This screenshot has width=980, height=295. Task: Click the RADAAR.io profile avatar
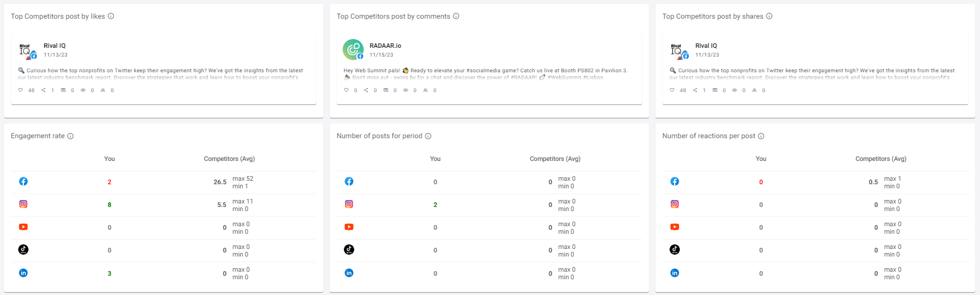pos(353,50)
